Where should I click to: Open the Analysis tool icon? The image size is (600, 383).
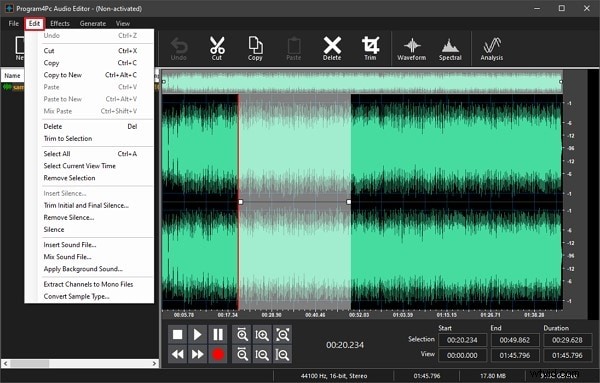click(492, 49)
